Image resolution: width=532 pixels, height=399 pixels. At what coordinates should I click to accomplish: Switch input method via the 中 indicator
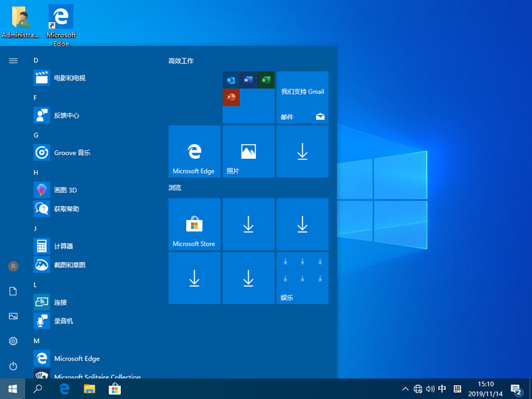click(x=444, y=390)
